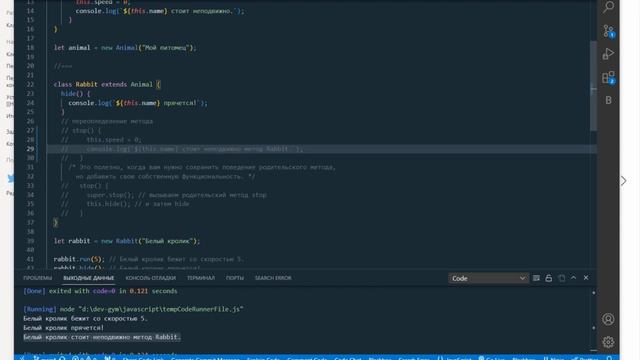Open the Accounts menu icon
This screenshot has height=360, width=640.
pos(608,319)
